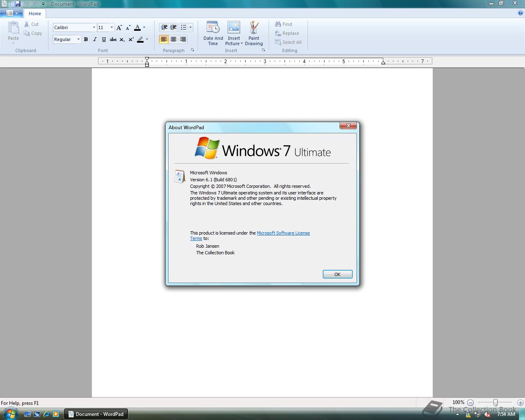525x420 pixels.
Task: Click Show Desktop quick launch icon
Action: point(27,414)
